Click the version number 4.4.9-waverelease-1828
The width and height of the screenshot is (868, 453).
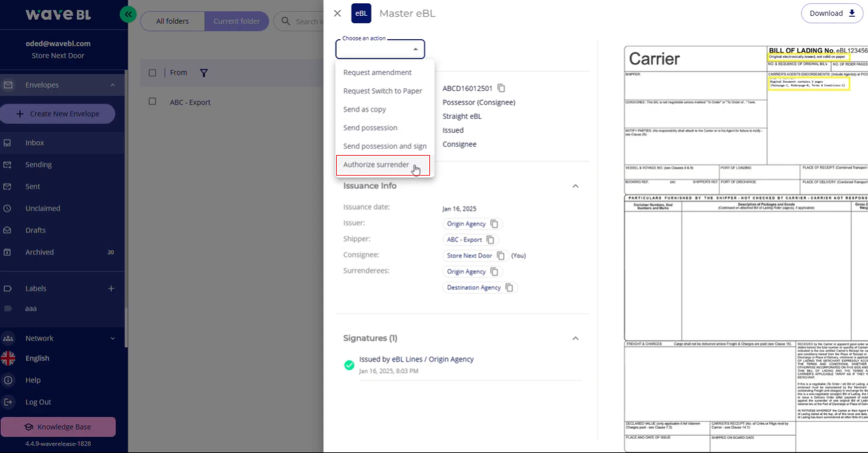coord(58,444)
